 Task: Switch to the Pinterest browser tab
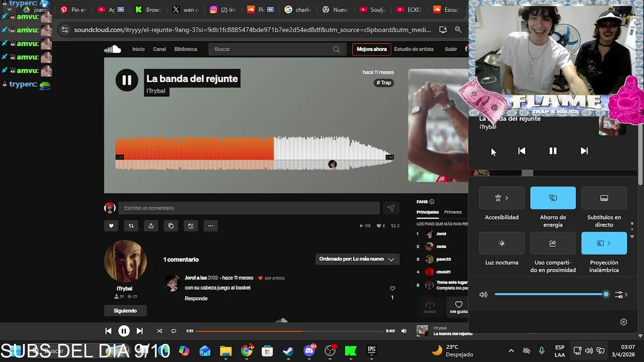click(x=73, y=10)
